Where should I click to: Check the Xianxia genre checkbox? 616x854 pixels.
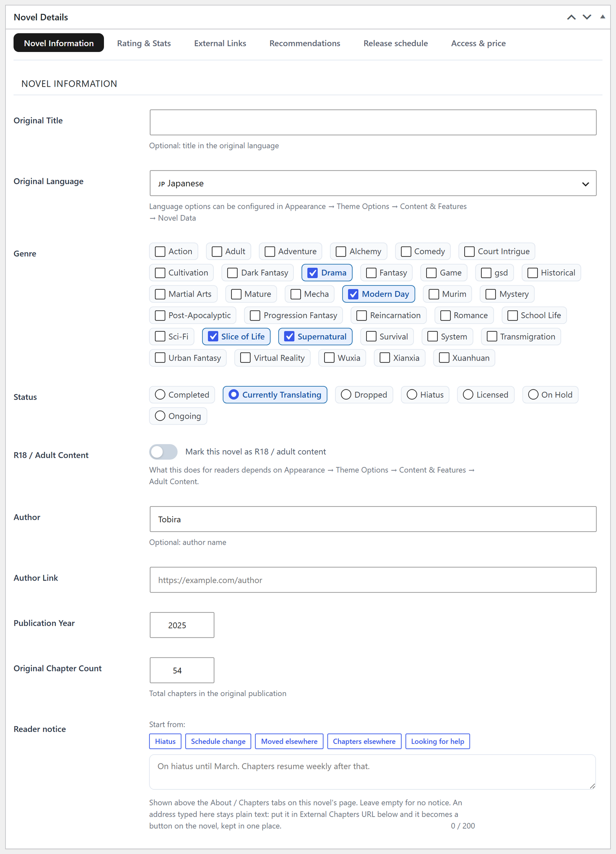coord(385,358)
